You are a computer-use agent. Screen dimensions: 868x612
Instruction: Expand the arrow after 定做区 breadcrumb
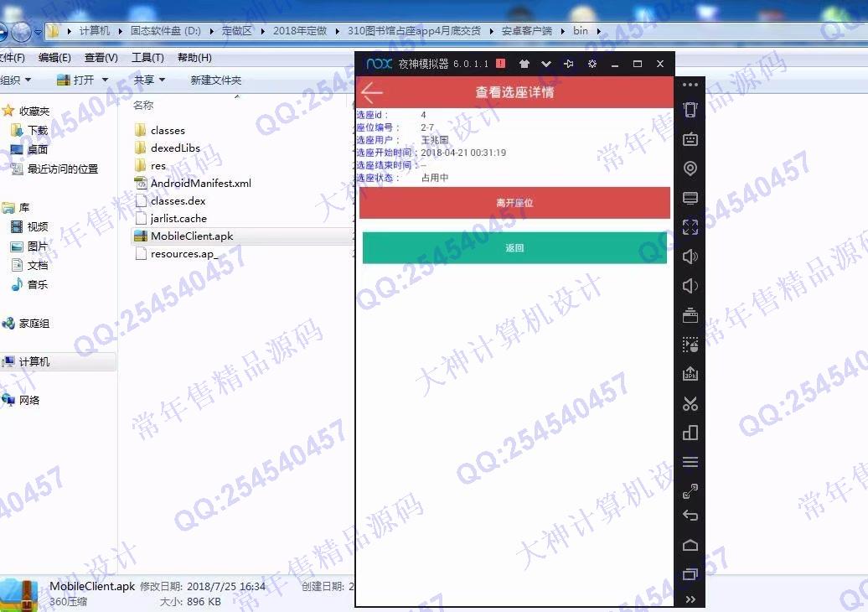coord(262,31)
